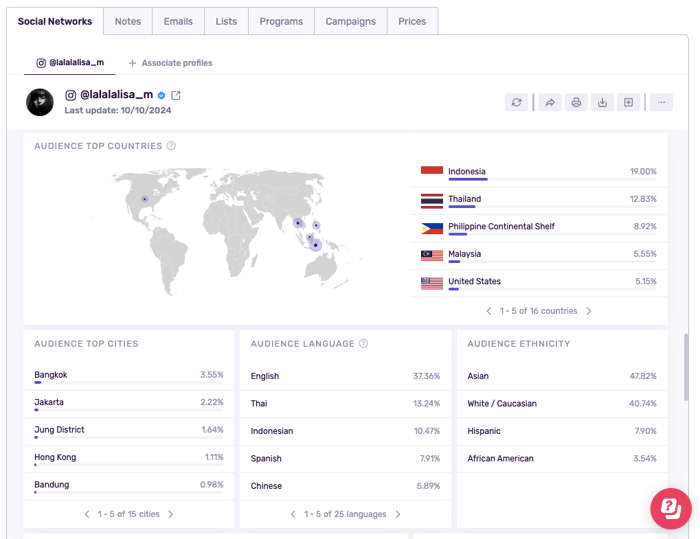Go to next page of countries
Screen dimensions: 700x539
point(589,311)
